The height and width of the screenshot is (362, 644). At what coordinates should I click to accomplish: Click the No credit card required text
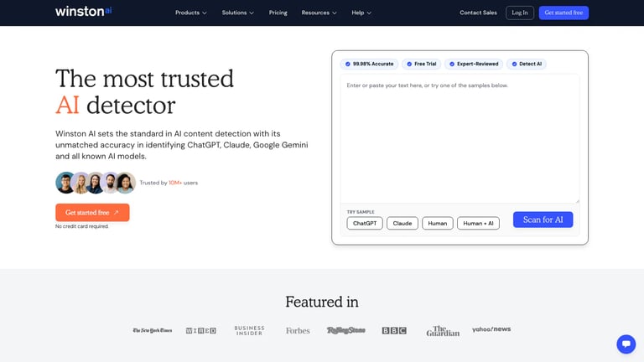[82, 226]
